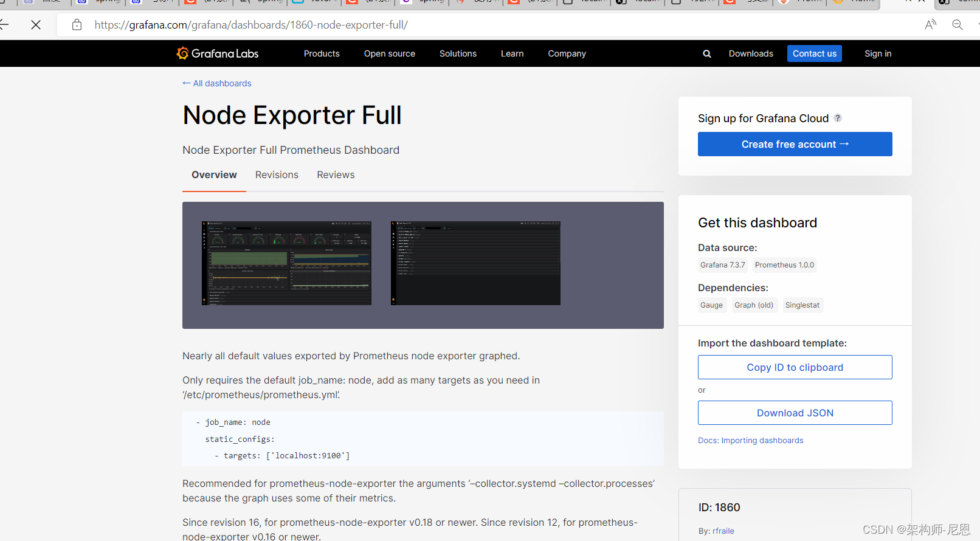Open the Learn menu
This screenshot has width=980, height=541.
512,53
